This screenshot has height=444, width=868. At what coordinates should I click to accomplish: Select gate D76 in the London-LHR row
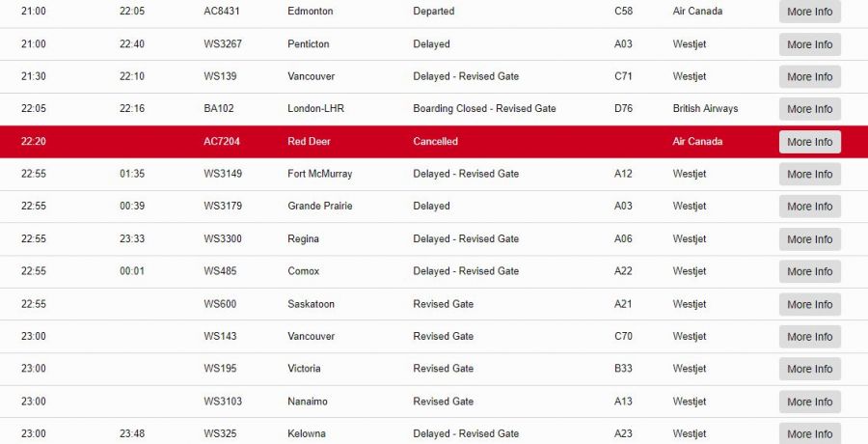click(x=623, y=109)
